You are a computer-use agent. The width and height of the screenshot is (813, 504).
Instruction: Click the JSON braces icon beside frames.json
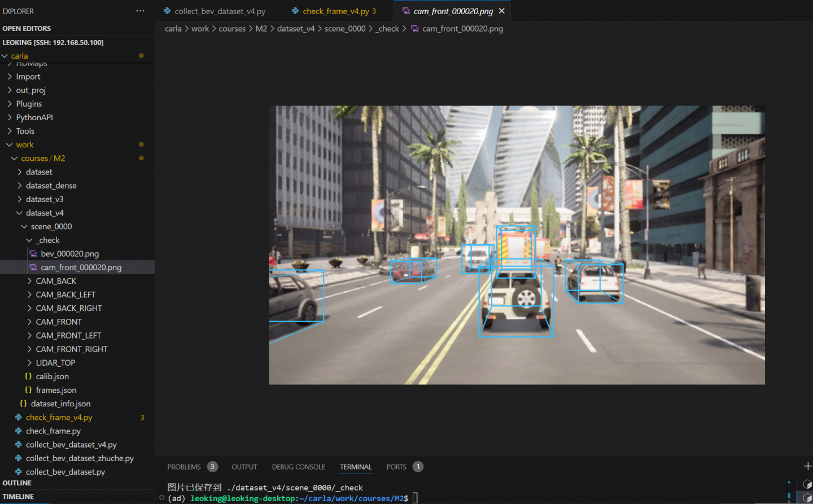click(x=28, y=389)
